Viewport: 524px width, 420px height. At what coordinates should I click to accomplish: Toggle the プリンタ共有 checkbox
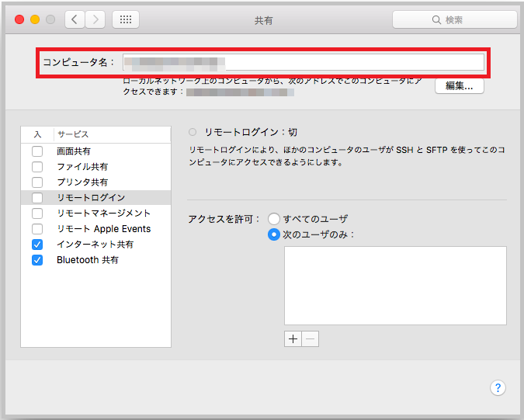pos(37,182)
